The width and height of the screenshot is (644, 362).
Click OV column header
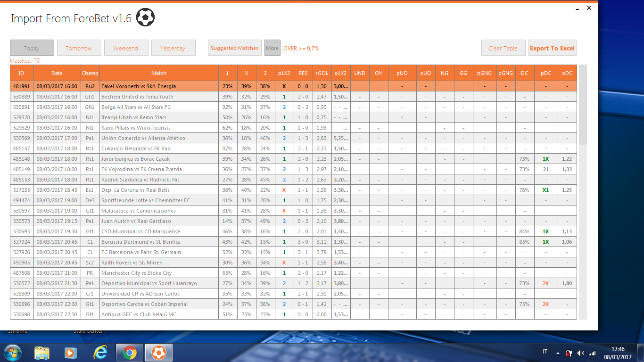379,73
